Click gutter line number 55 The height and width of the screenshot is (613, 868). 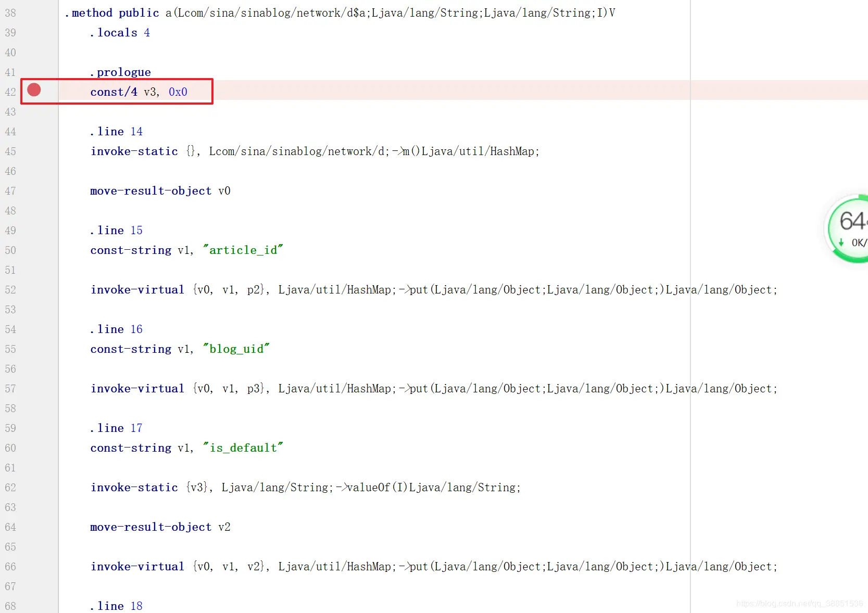tap(10, 349)
